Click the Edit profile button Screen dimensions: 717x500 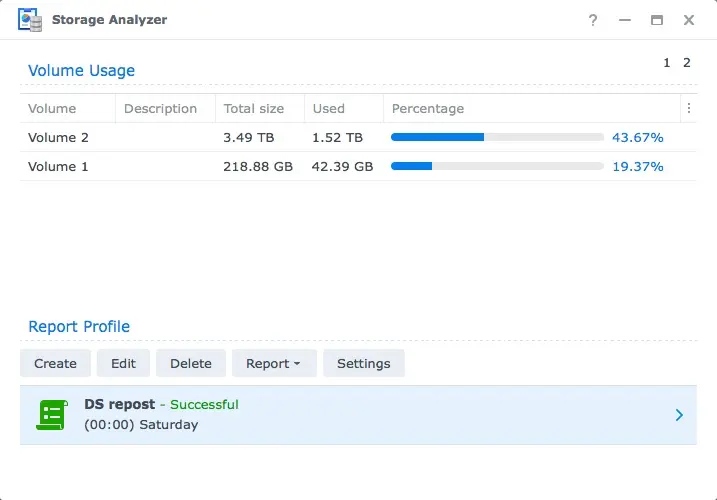[123, 363]
